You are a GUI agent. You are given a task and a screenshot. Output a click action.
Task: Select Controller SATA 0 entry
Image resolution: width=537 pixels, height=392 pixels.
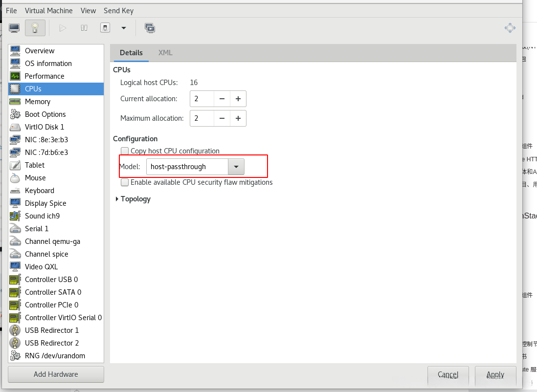[x=56, y=292]
